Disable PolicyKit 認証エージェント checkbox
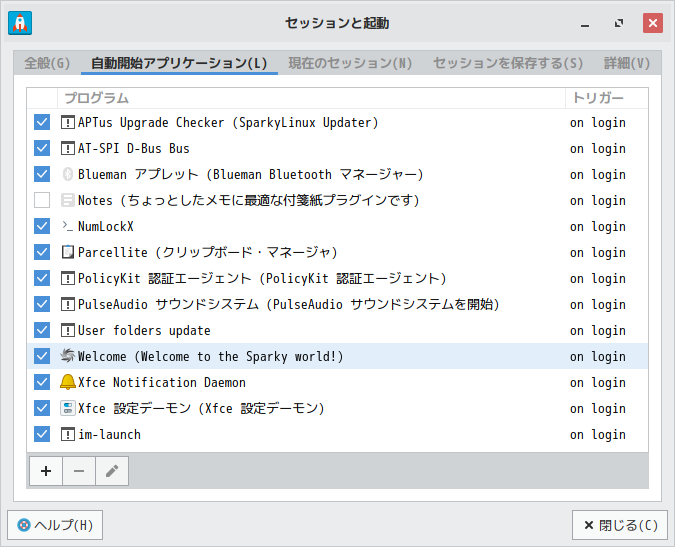This screenshot has width=675, height=547. tap(42, 278)
